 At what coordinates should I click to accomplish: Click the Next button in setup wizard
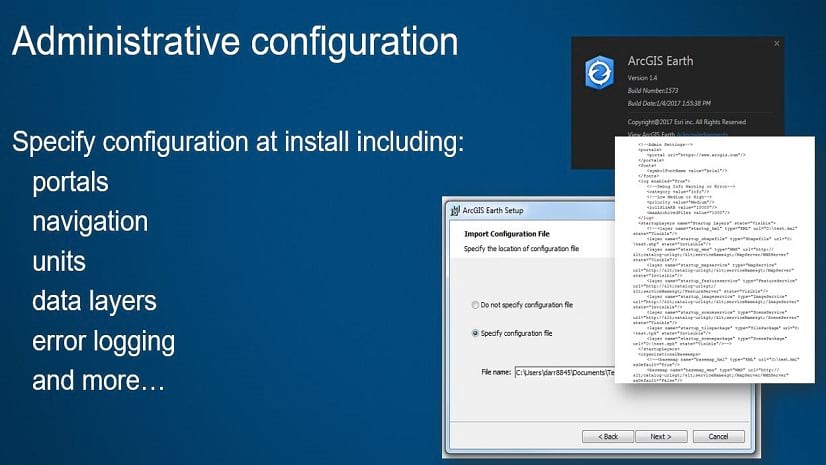point(661,437)
